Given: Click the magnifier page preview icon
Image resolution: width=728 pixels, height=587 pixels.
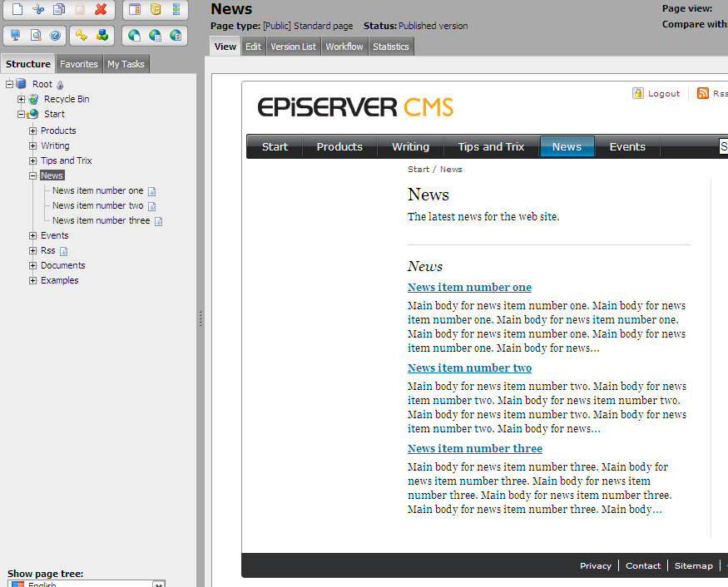Looking at the screenshot, I should click(36, 36).
